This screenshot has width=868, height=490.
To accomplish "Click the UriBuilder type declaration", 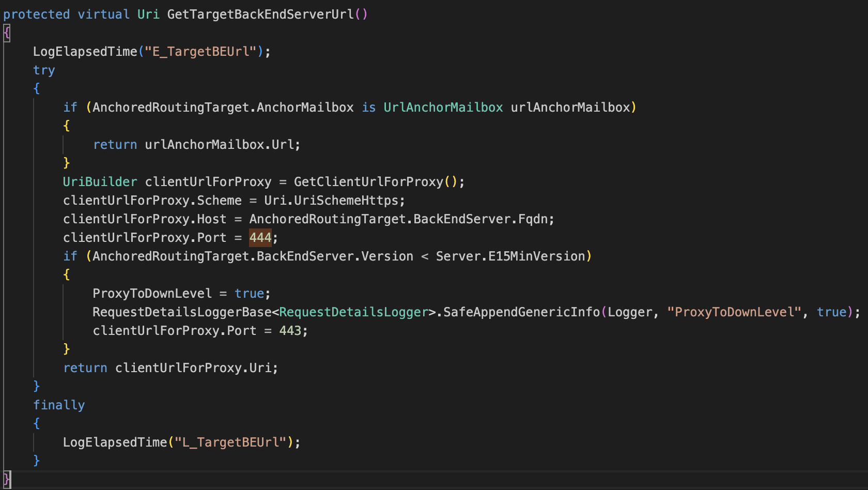I will point(100,182).
